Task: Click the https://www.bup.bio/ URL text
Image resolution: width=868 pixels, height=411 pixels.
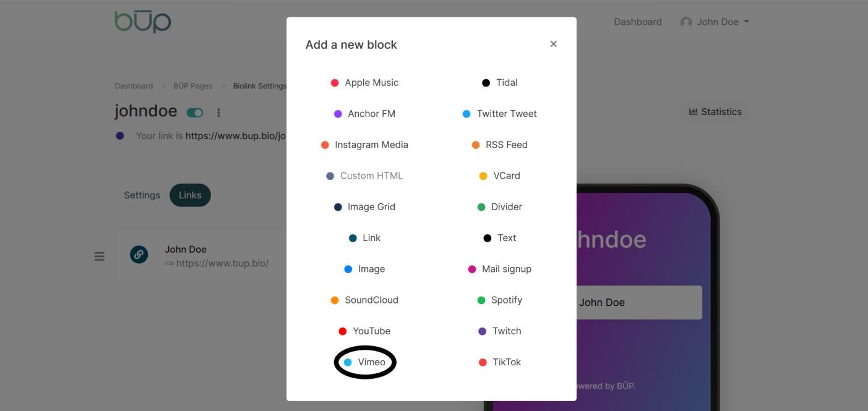Action: pyautogui.click(x=222, y=263)
